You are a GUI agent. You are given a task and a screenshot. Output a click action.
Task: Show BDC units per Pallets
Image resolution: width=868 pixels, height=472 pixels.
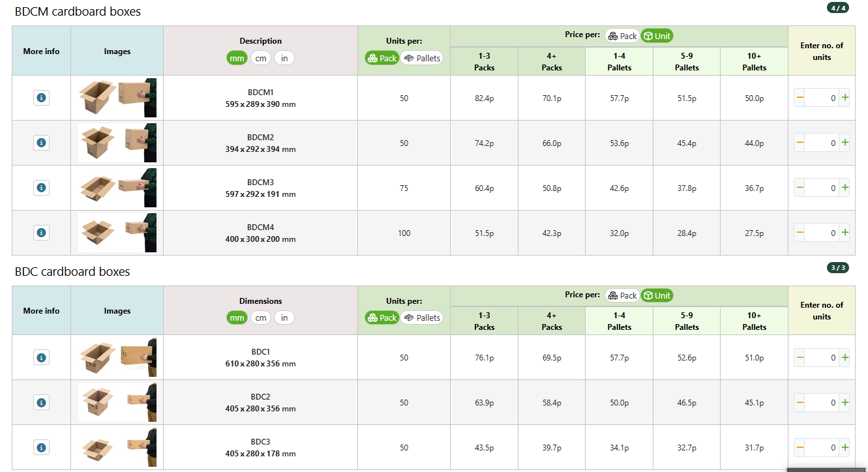(422, 317)
